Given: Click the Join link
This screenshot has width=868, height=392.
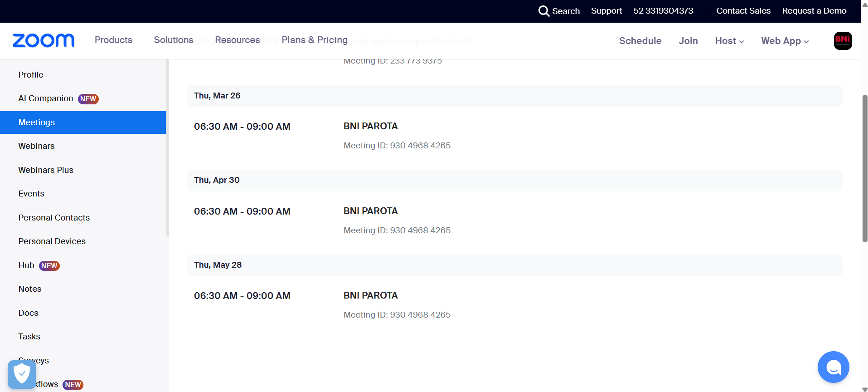Looking at the screenshot, I should click(688, 41).
